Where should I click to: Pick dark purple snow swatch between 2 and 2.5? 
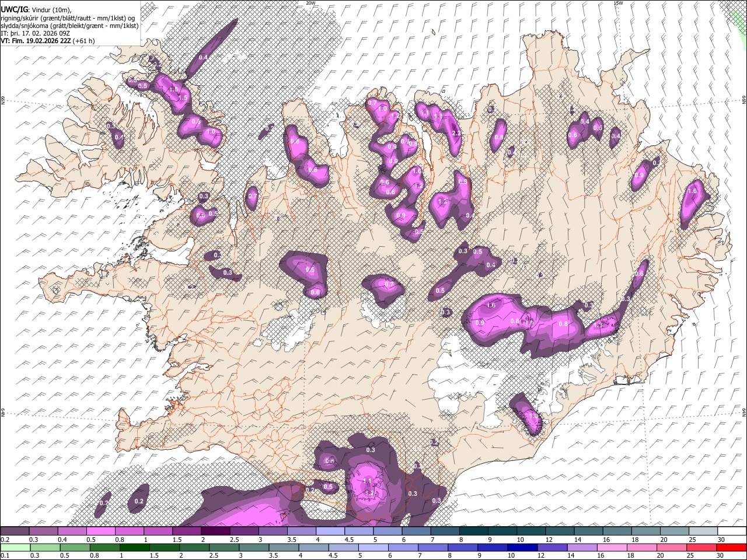[x=215, y=531]
